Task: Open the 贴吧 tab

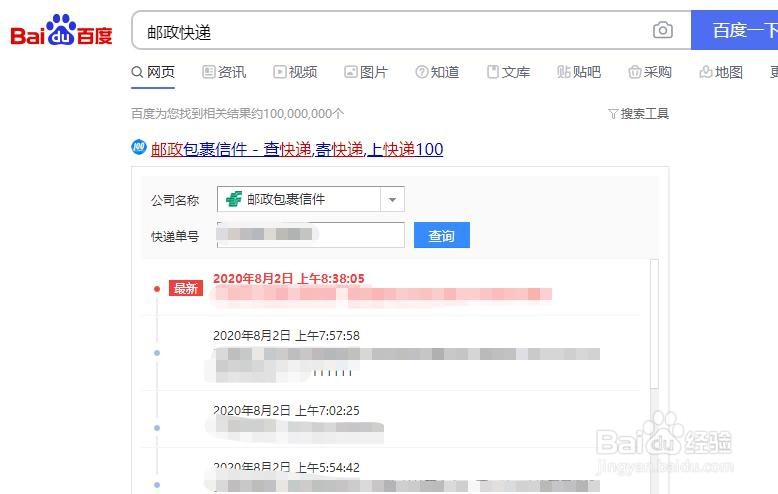Action: click(579, 72)
